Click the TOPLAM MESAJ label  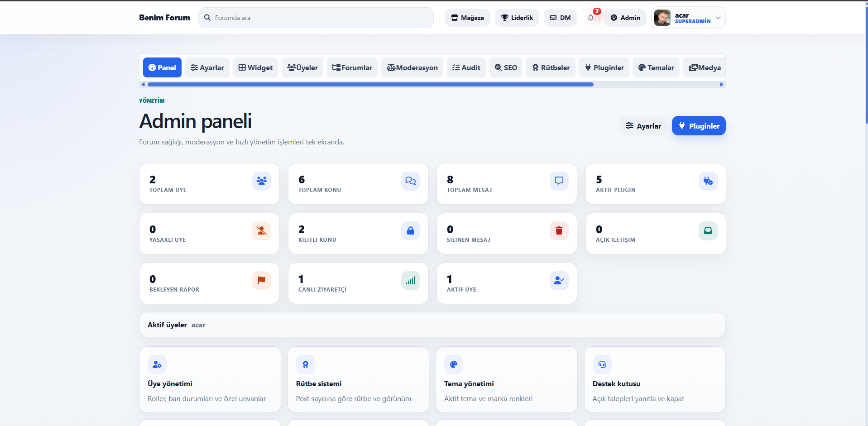[469, 190]
